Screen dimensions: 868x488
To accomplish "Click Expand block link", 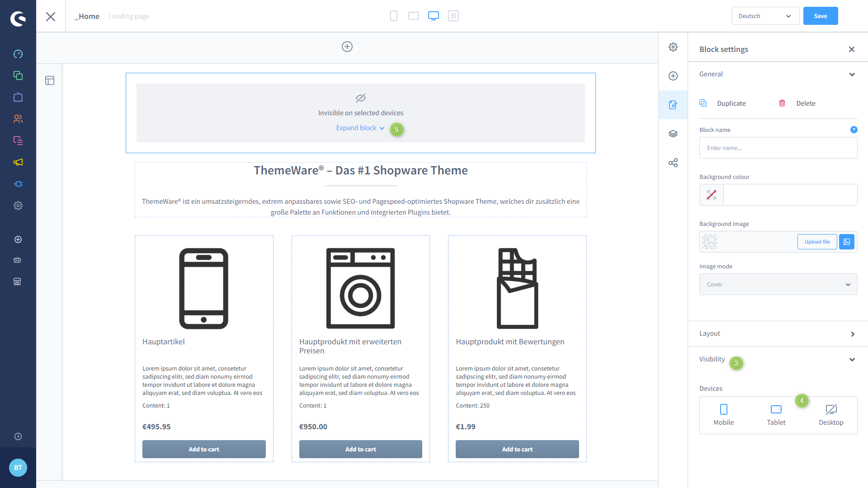I will (360, 128).
